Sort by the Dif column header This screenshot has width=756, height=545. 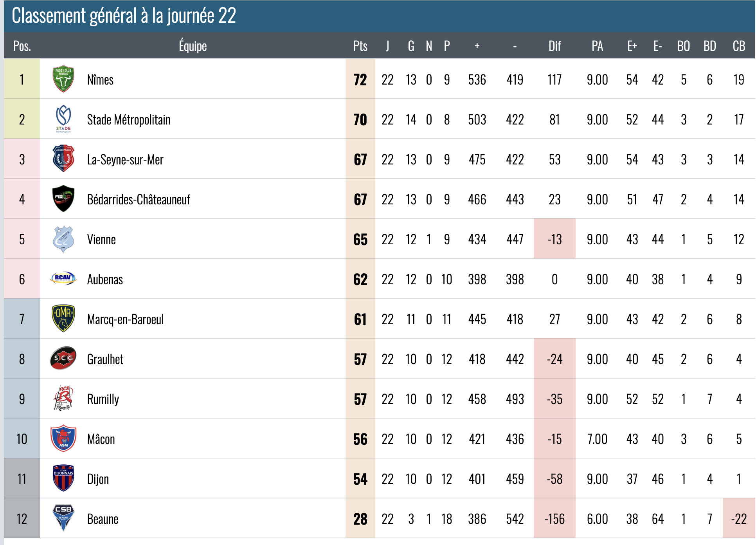(554, 46)
